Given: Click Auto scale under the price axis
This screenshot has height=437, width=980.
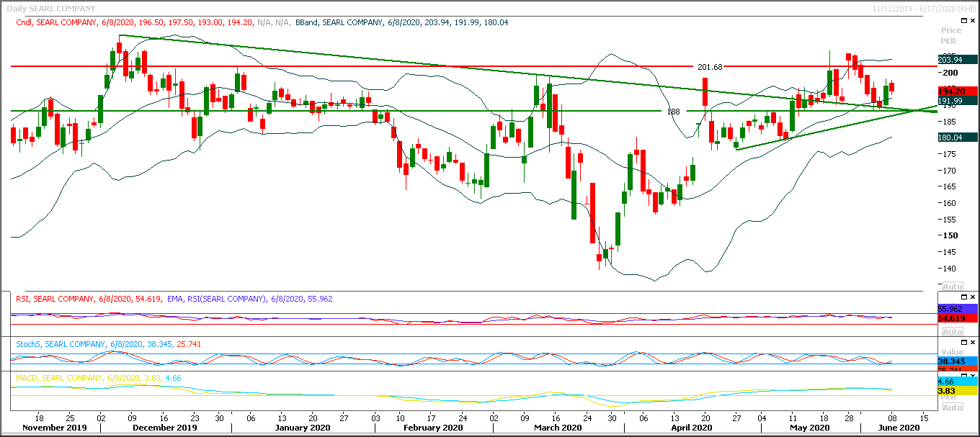Looking at the screenshot, I should [952, 287].
